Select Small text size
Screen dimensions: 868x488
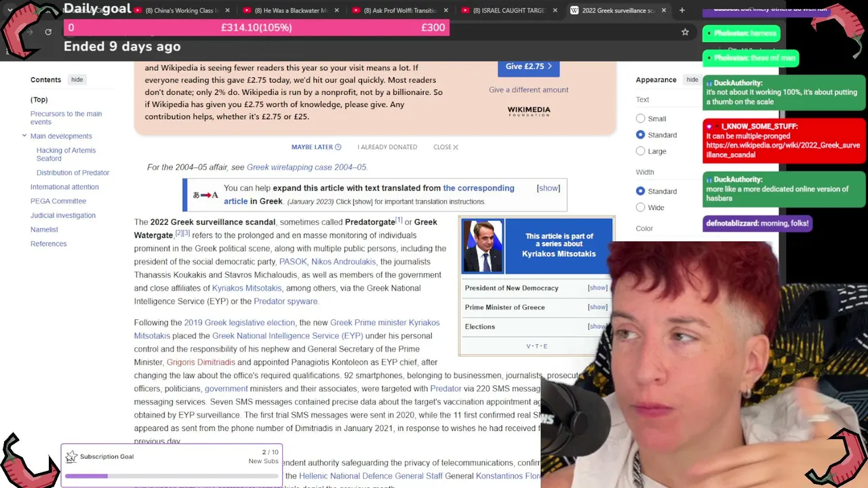(x=640, y=119)
